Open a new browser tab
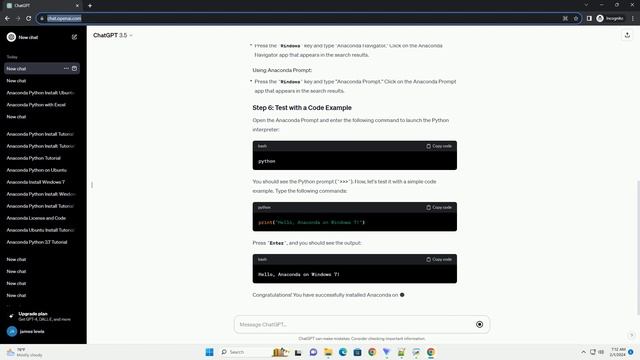 [x=90, y=6]
